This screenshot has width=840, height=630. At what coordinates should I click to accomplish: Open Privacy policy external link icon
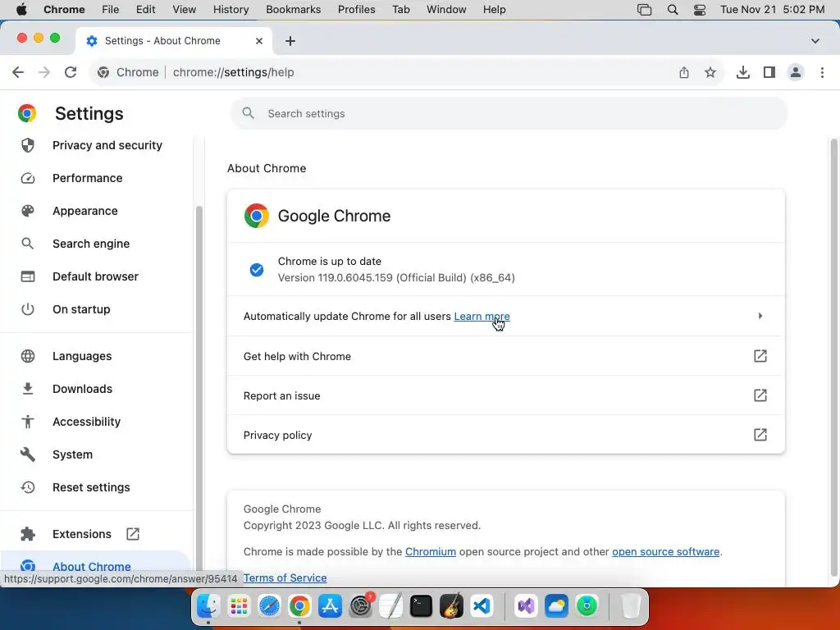pos(760,435)
